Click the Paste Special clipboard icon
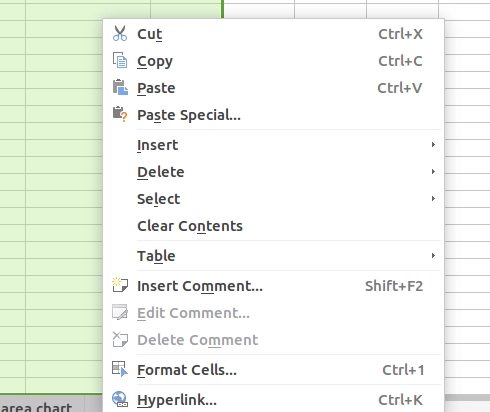The width and height of the screenshot is (490, 412). pos(120,114)
